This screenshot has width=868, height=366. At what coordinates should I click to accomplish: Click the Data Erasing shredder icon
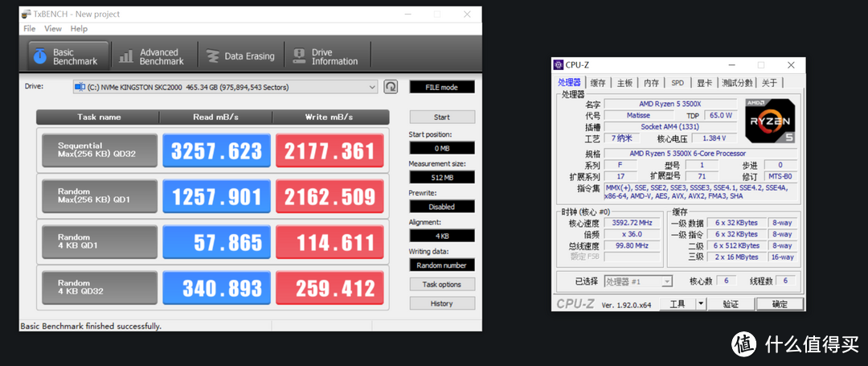[x=212, y=56]
